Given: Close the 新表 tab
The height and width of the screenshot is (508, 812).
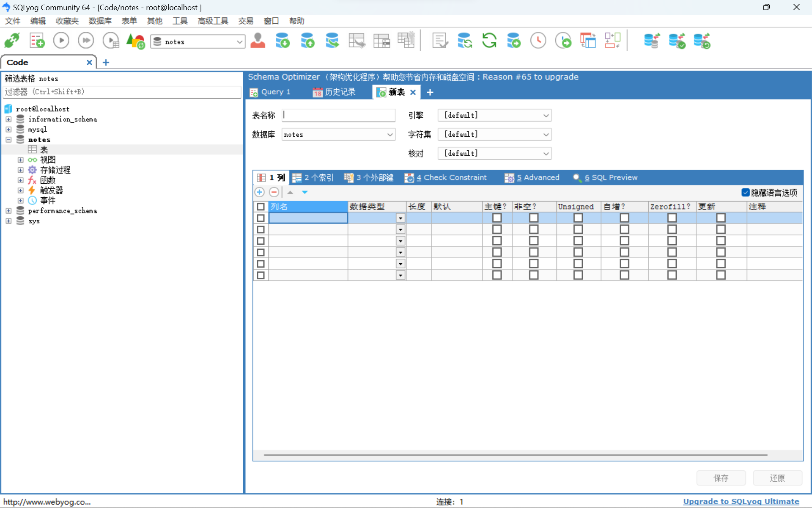Looking at the screenshot, I should tap(413, 92).
